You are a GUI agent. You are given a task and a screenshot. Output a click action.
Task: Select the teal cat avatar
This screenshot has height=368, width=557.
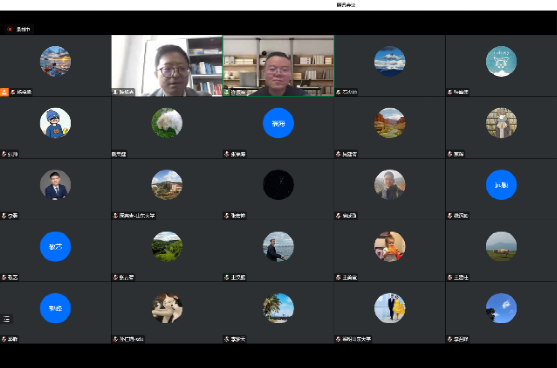(501, 61)
